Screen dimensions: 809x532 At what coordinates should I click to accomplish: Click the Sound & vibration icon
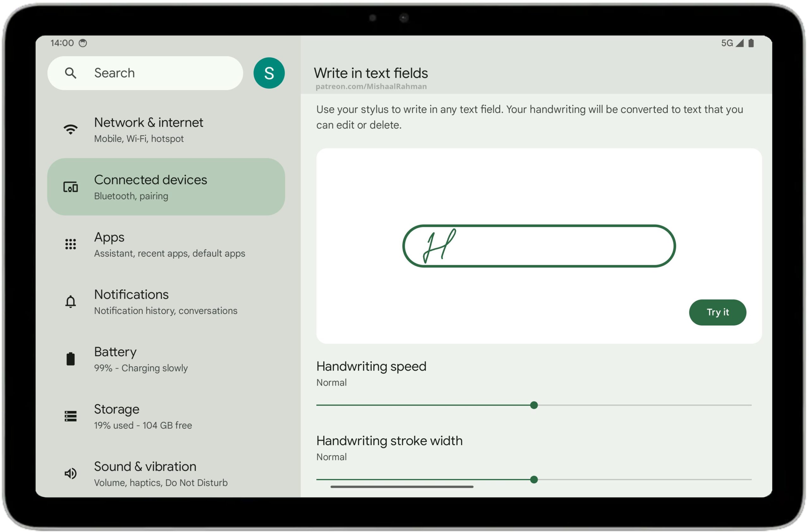pyautogui.click(x=70, y=473)
